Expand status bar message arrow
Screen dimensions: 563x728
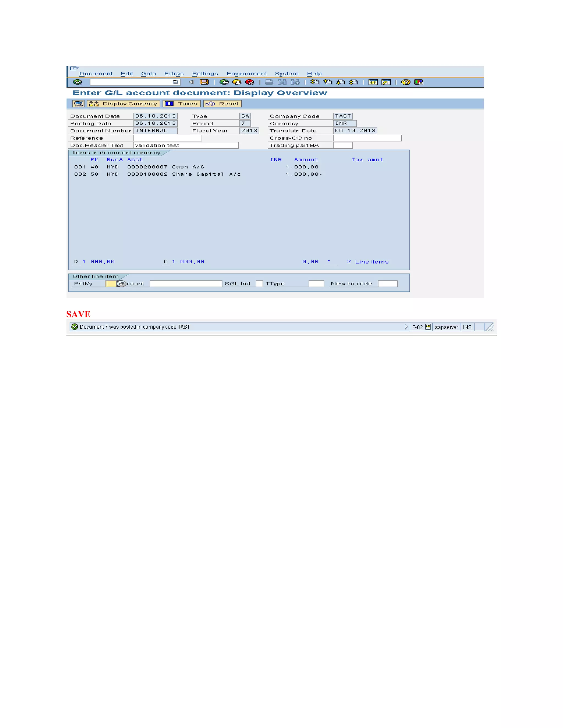click(x=406, y=327)
